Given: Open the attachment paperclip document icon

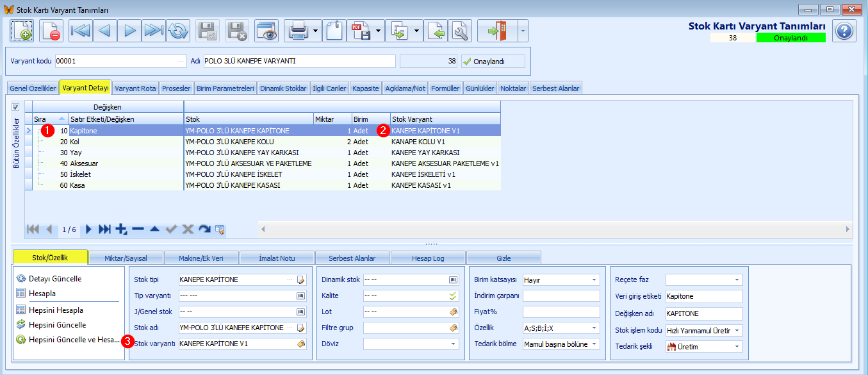Looking at the screenshot, I should [335, 31].
